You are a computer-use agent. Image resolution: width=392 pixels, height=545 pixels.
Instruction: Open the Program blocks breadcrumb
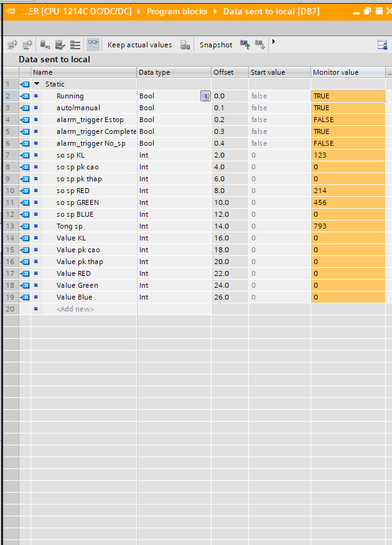click(x=177, y=11)
